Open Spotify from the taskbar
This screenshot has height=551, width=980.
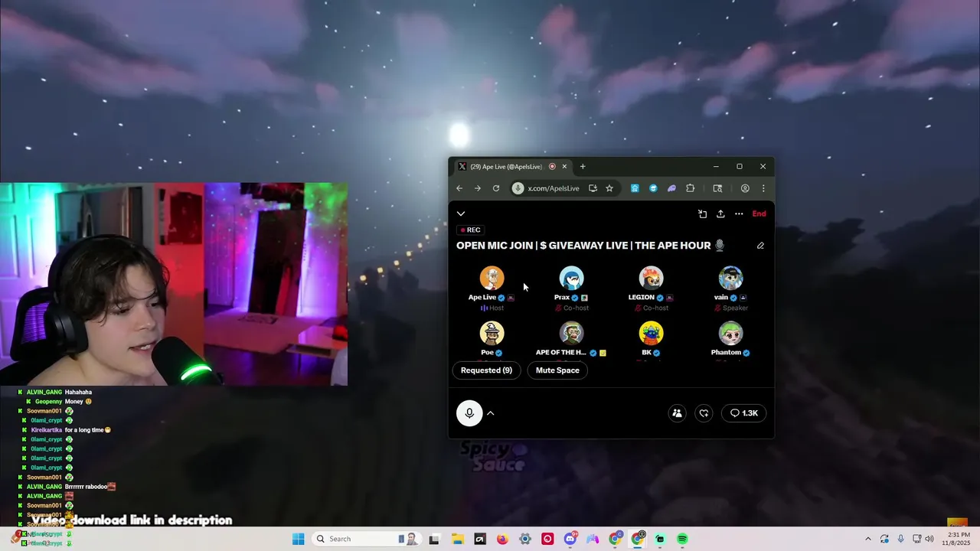pyautogui.click(x=682, y=539)
